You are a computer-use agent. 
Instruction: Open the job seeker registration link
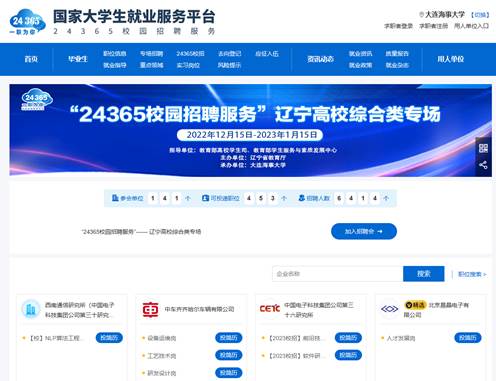pos(433,26)
